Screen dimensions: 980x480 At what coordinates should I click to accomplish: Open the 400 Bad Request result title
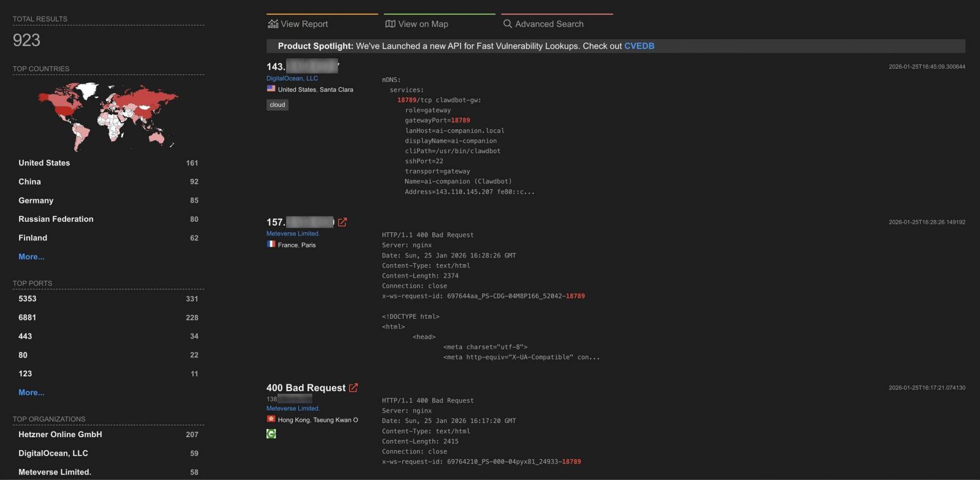pyautogui.click(x=306, y=388)
